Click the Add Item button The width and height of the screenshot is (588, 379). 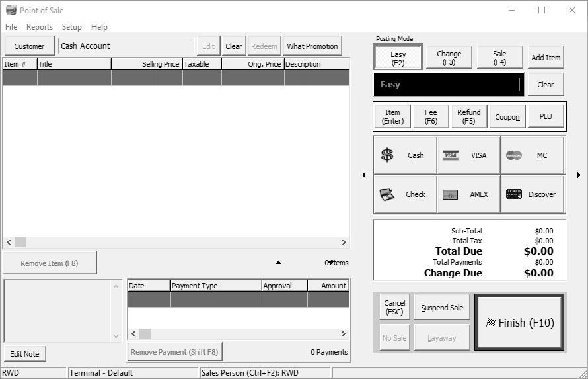pyautogui.click(x=546, y=58)
